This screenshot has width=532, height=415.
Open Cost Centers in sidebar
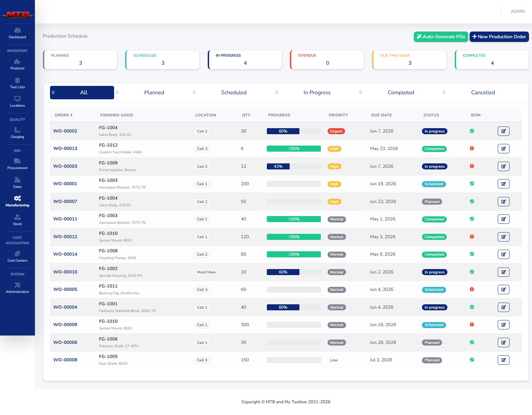point(17,257)
